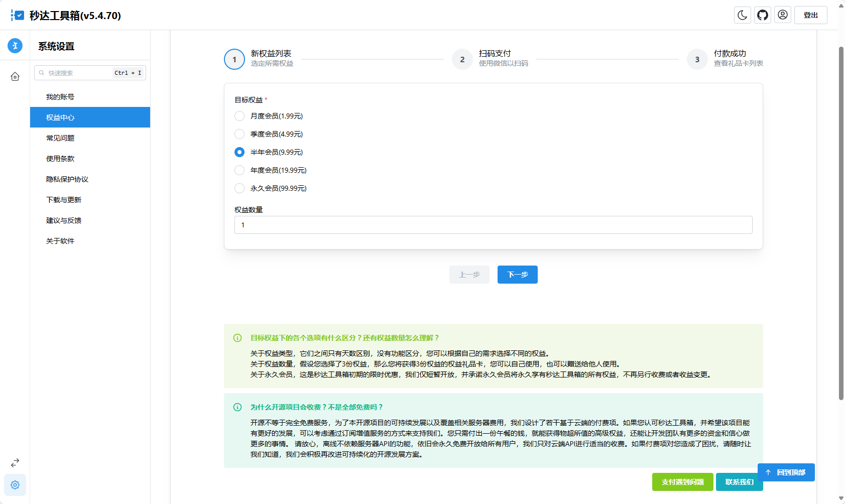
Task: Select 半年会员(9.99元) radio button
Action: click(x=239, y=152)
